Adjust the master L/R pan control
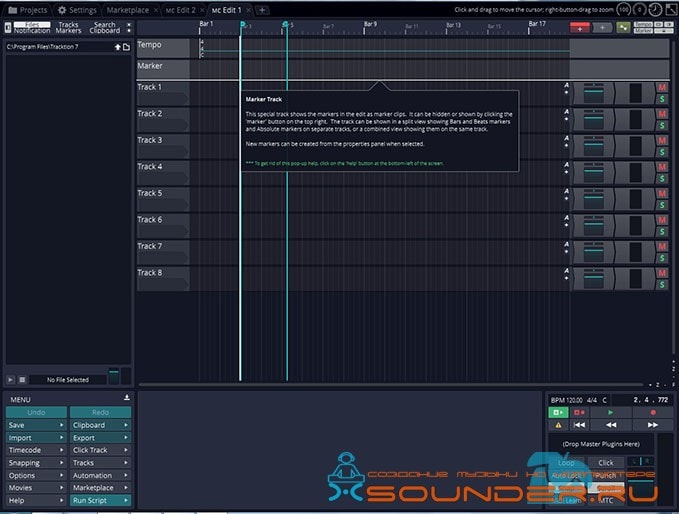Image resolution: width=679 pixels, height=514 pixels. [641, 462]
